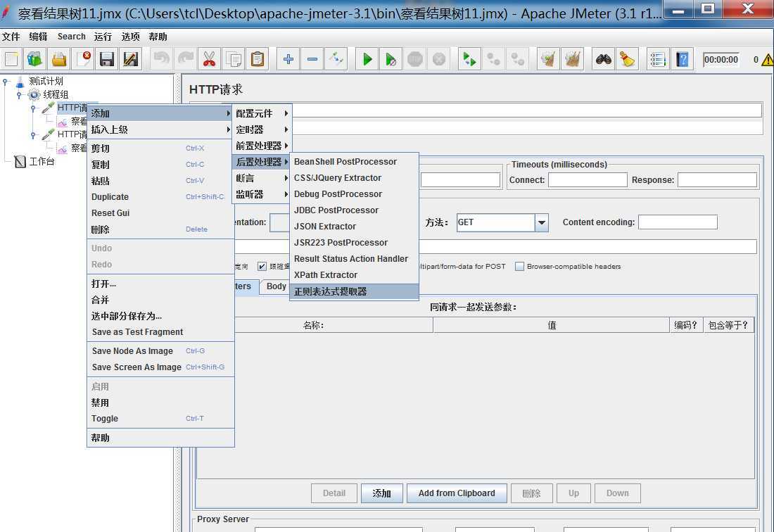Toggle the checked checkbox left of Browser-compatible headers
This screenshot has width=774, height=532.
[262, 267]
